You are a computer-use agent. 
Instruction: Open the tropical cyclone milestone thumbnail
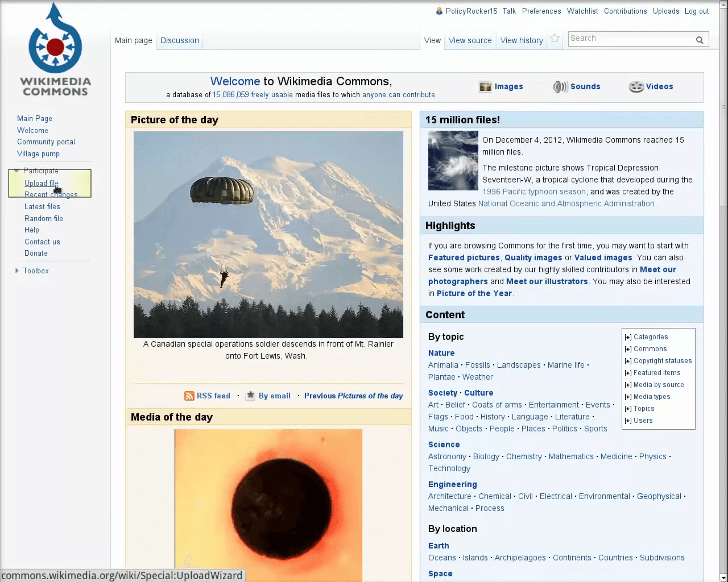(x=453, y=160)
